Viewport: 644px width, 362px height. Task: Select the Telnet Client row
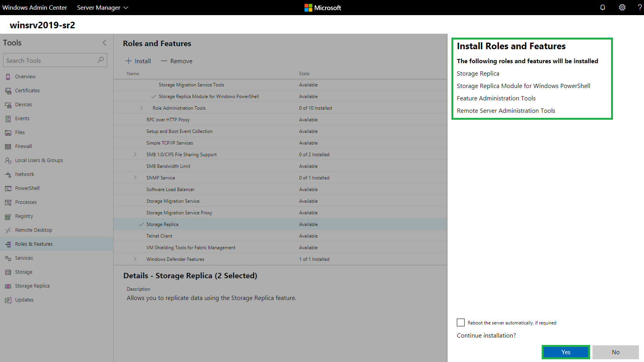click(x=280, y=236)
